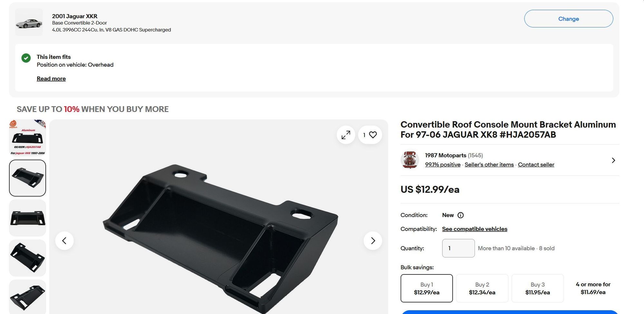Click the expand image fullscreen icon
Screen dimensions: 644x314
346,135
